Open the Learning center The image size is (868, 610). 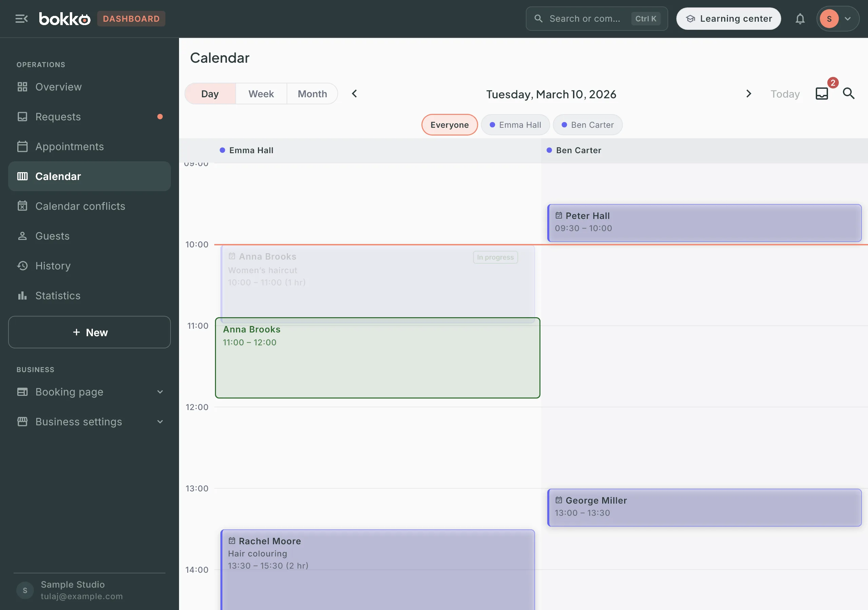coord(729,19)
